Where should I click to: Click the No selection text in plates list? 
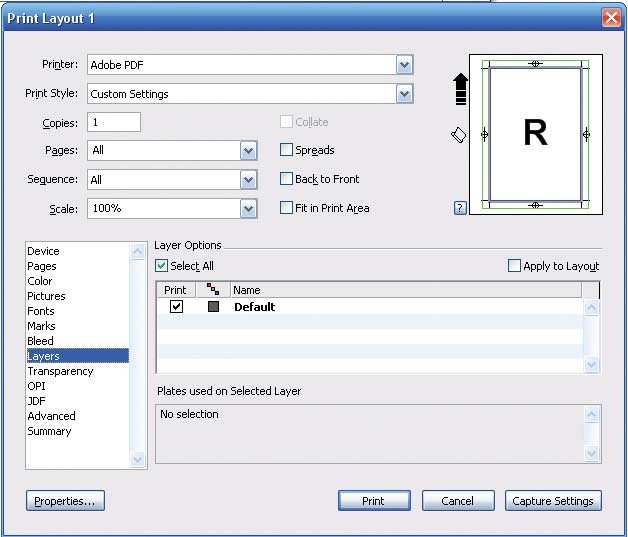point(189,414)
